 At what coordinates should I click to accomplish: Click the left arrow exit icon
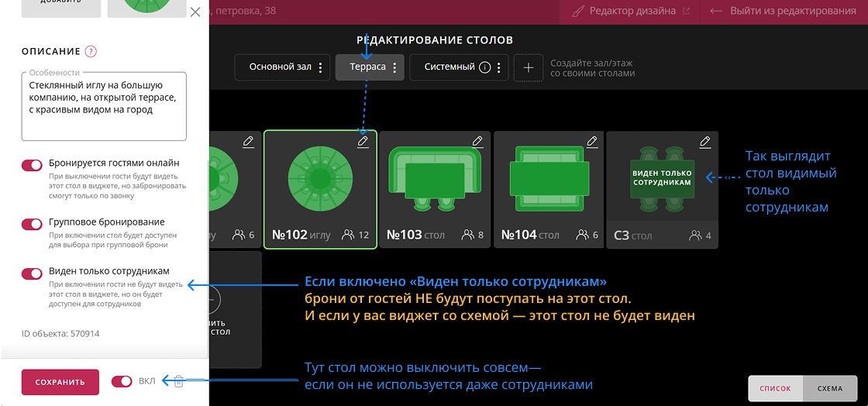coord(717,11)
